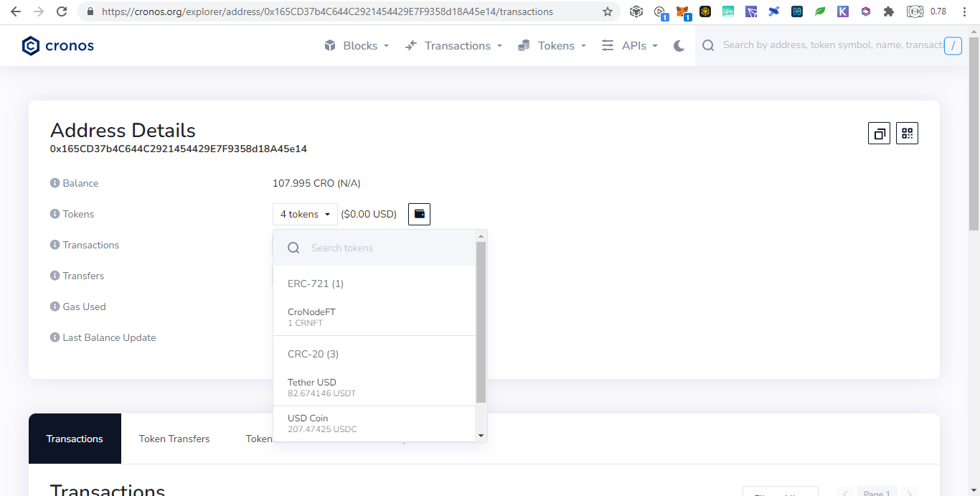
Task: Go forward in browser
Action: tap(39, 11)
